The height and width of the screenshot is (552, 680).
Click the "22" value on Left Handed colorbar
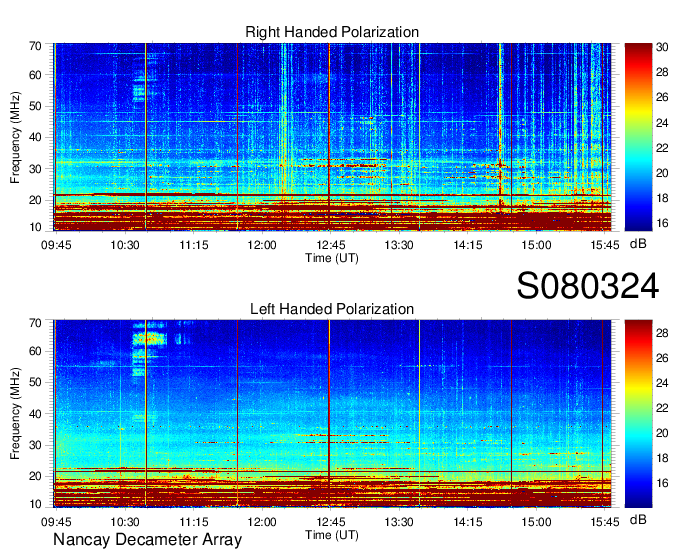[662, 408]
